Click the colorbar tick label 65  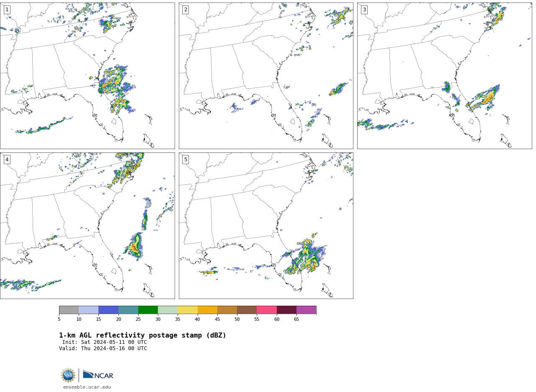[x=296, y=319]
